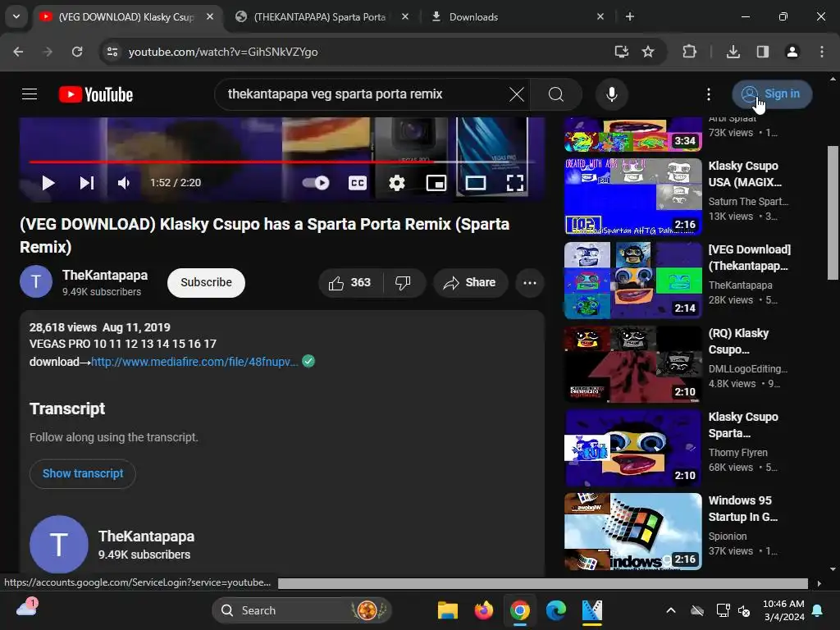Open [VEG Download] Thekantapapa video thumbnail

[633, 281]
